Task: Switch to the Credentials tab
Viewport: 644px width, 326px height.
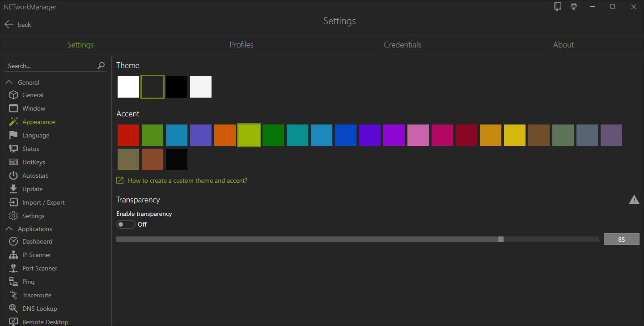Action: 402,45
